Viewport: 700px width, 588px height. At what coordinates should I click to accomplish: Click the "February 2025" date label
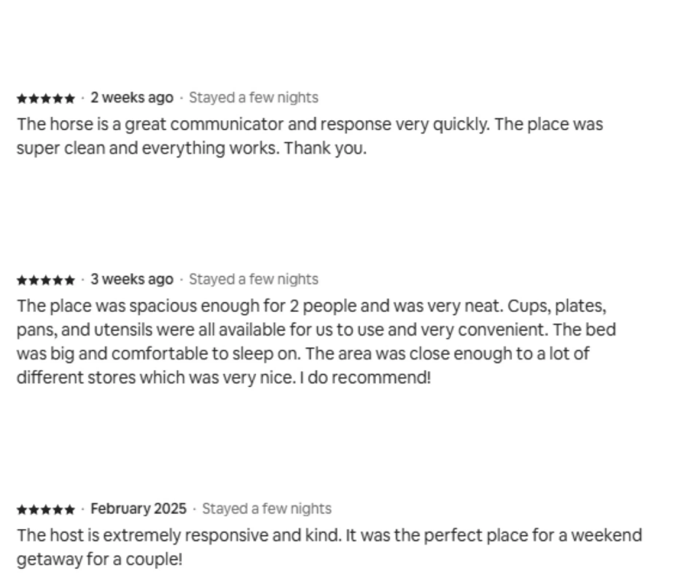click(138, 509)
